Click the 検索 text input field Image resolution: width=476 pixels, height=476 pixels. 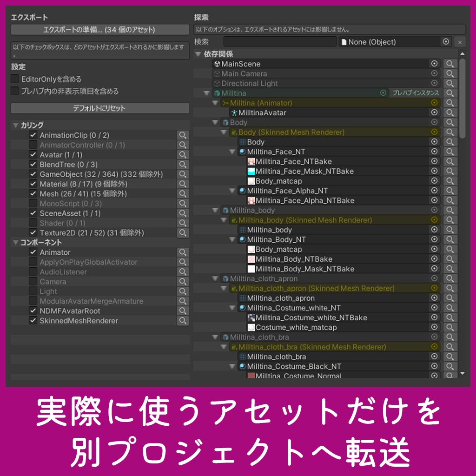[280, 41]
